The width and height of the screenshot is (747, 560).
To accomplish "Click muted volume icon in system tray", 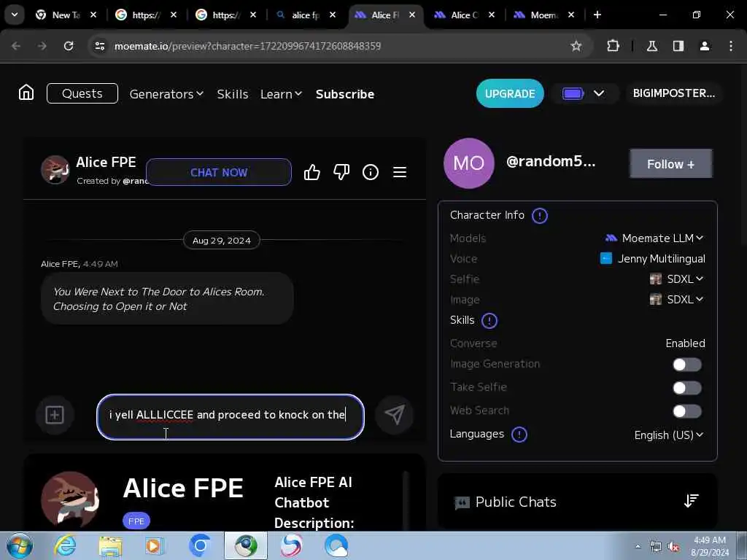I will coord(674,547).
